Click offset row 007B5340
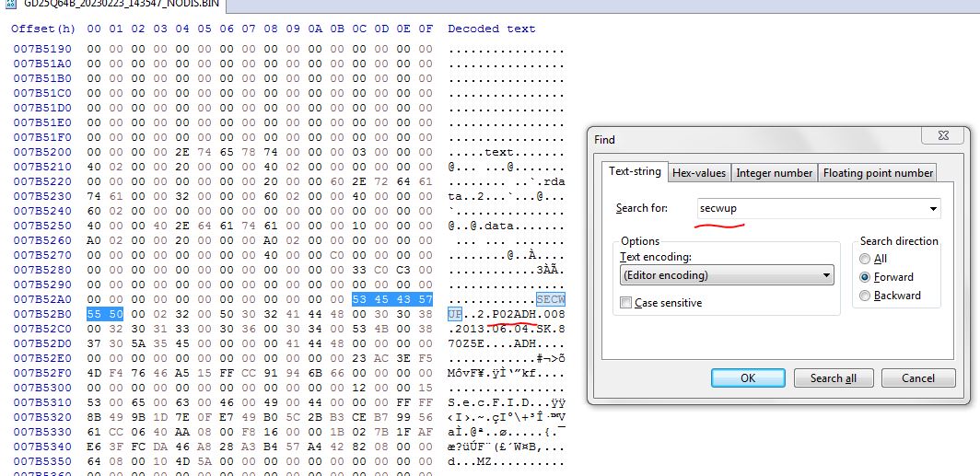Screen dimensions: 980x476 tap(42, 447)
